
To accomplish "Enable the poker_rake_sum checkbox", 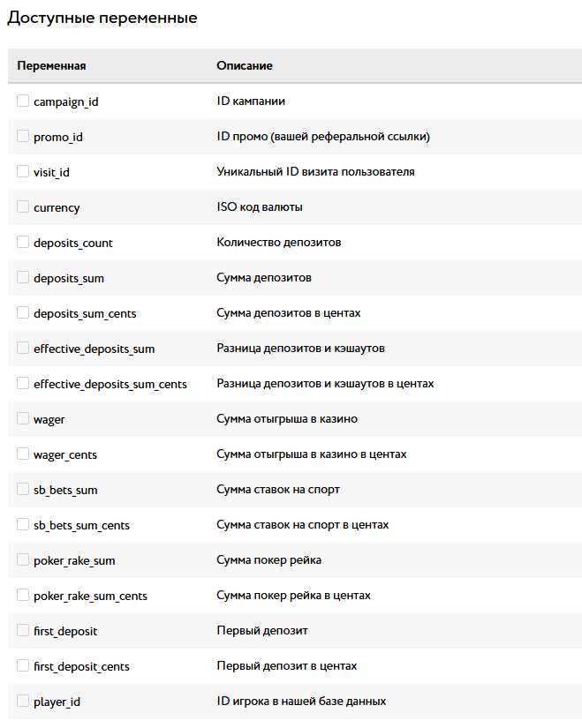I will tap(23, 559).
